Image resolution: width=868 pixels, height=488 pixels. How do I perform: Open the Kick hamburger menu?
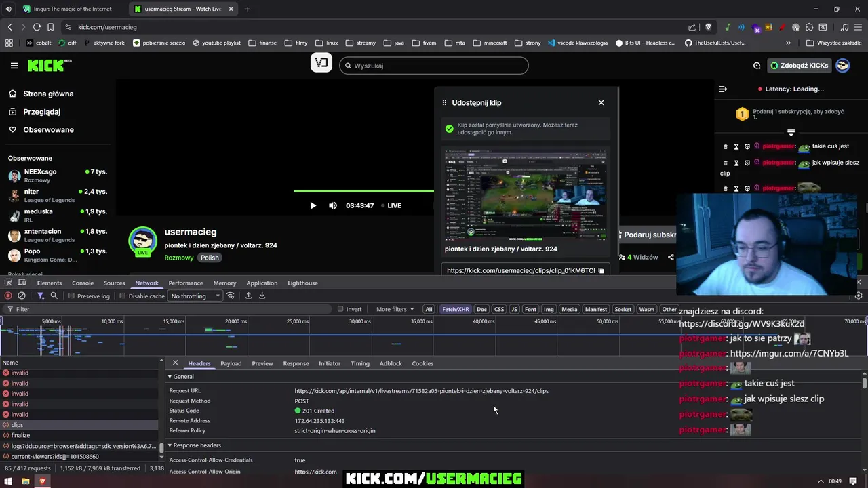(x=14, y=66)
